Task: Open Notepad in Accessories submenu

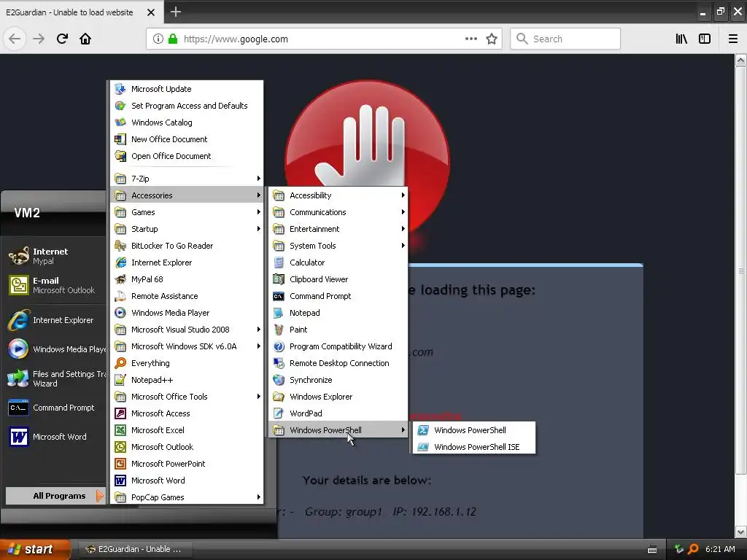Action: point(338,313)
